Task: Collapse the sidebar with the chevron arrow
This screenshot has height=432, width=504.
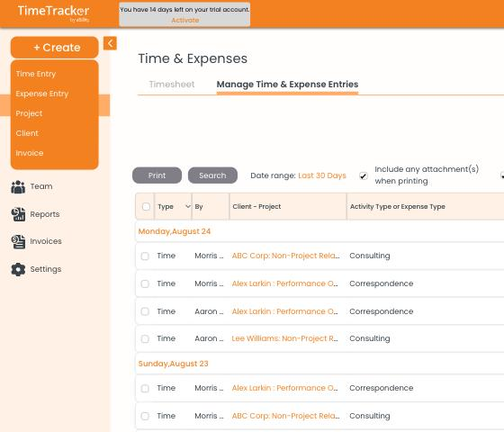Action: (110, 43)
